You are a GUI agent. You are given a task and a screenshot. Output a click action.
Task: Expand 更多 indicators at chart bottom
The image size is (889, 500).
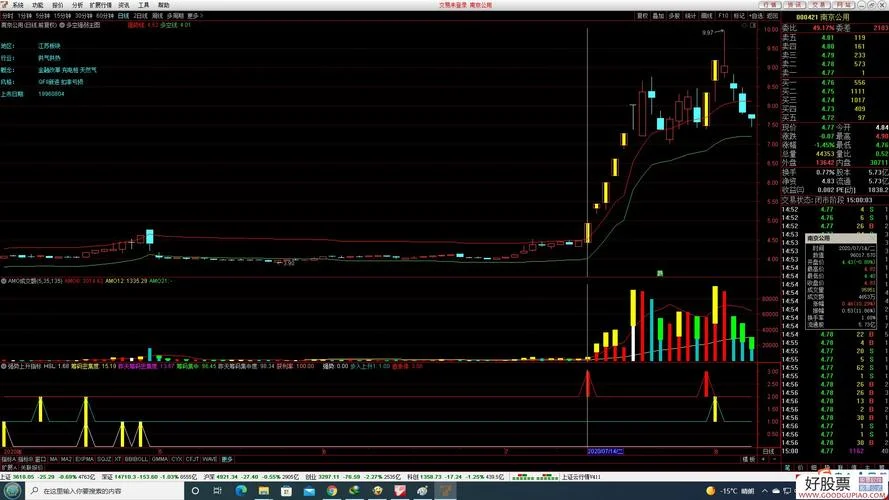pyautogui.click(x=227, y=459)
